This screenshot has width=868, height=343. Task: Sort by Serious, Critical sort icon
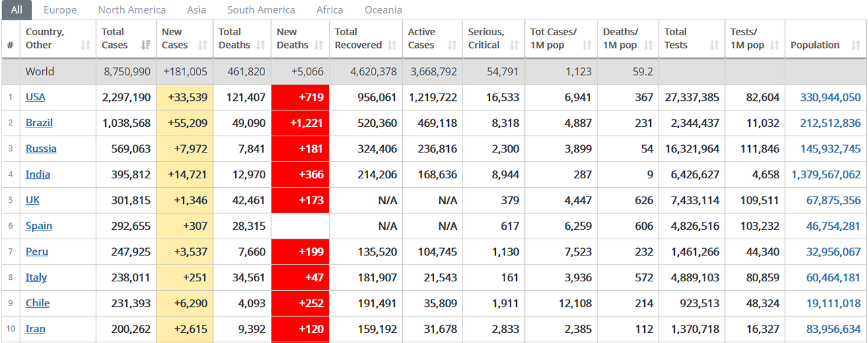point(514,45)
